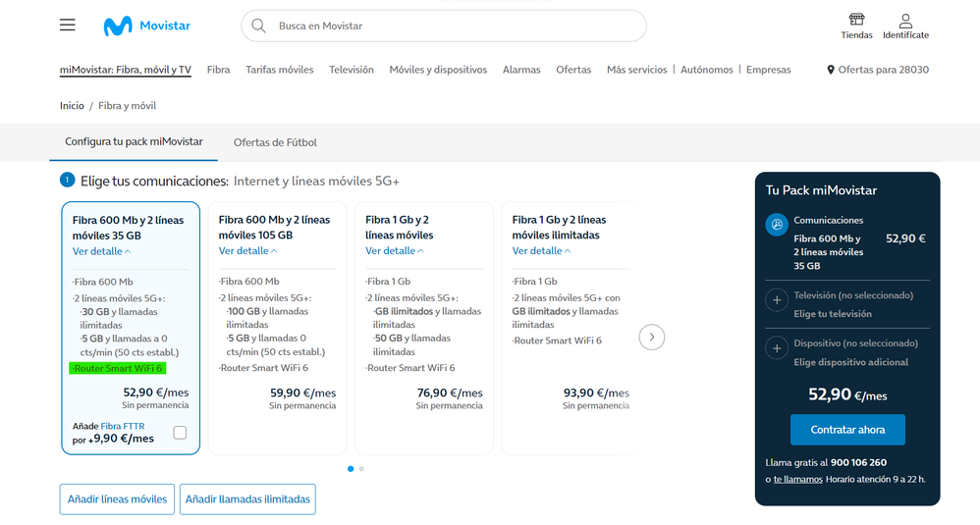
Task: Enable the Añade Fibra FTTR checkbox
Action: [x=180, y=433]
